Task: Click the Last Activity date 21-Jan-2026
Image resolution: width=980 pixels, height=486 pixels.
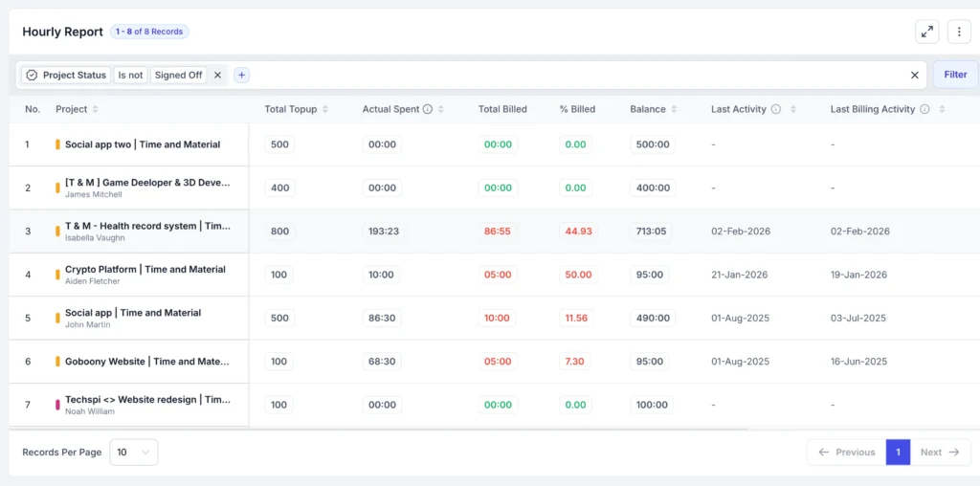Action: pyautogui.click(x=740, y=275)
